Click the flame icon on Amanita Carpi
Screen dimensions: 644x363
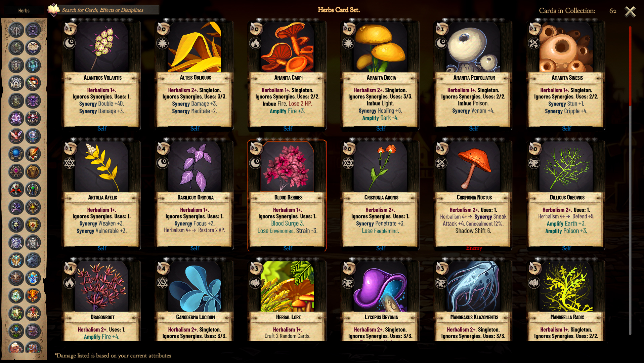pos(255,43)
